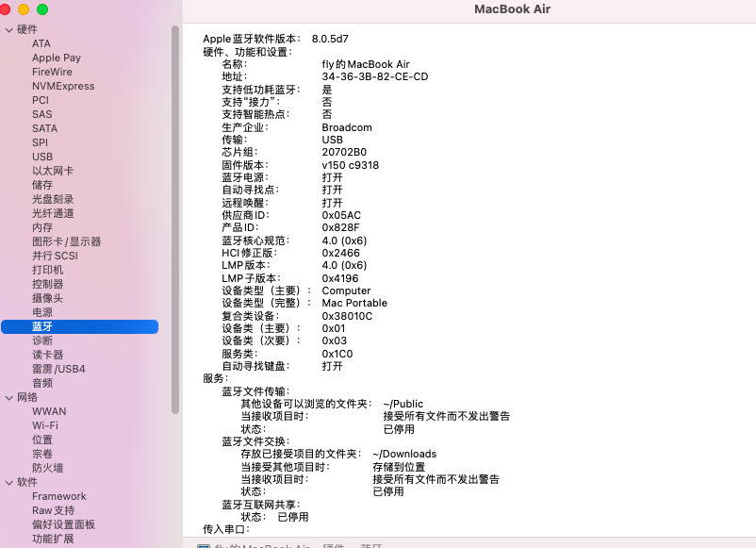Screen dimensions: 756x548
Task: Click the chipset value 20702B0
Action: coord(344,152)
